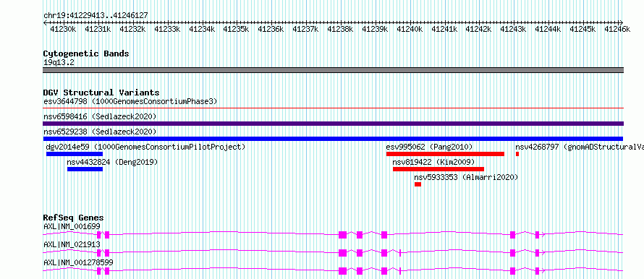This screenshot has width=644, height=279.
Task: Click the 41246k ruler position
Action: 617,29
